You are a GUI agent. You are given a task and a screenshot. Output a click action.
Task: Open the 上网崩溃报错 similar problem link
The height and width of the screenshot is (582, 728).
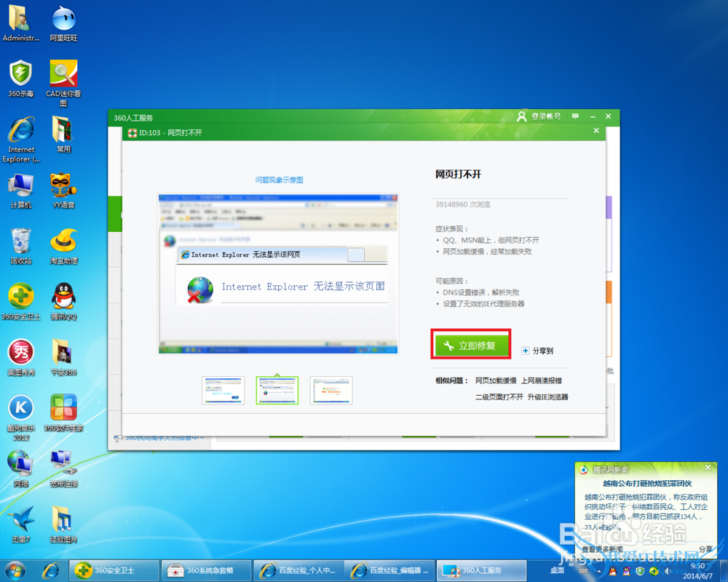tap(541, 380)
